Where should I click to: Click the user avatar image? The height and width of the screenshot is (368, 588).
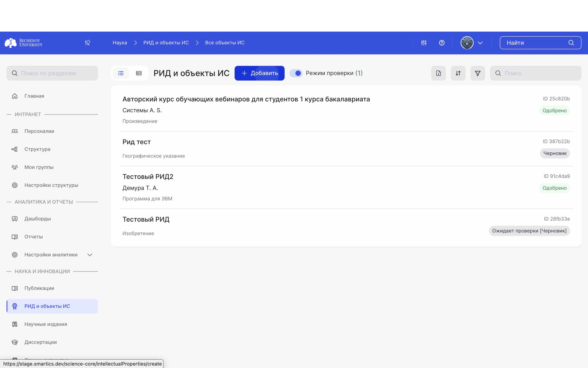coord(467,43)
